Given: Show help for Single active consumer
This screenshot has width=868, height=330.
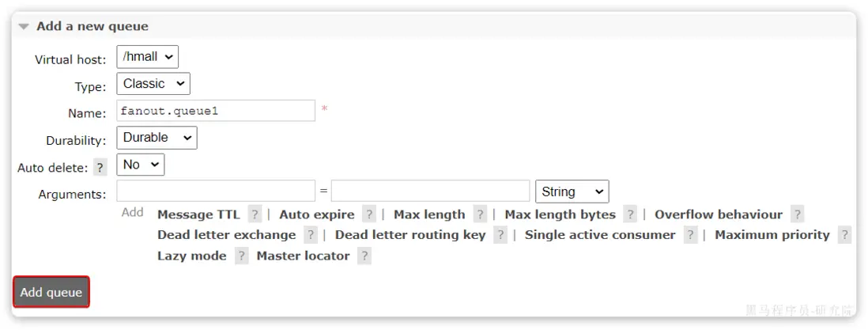Looking at the screenshot, I should (x=691, y=235).
